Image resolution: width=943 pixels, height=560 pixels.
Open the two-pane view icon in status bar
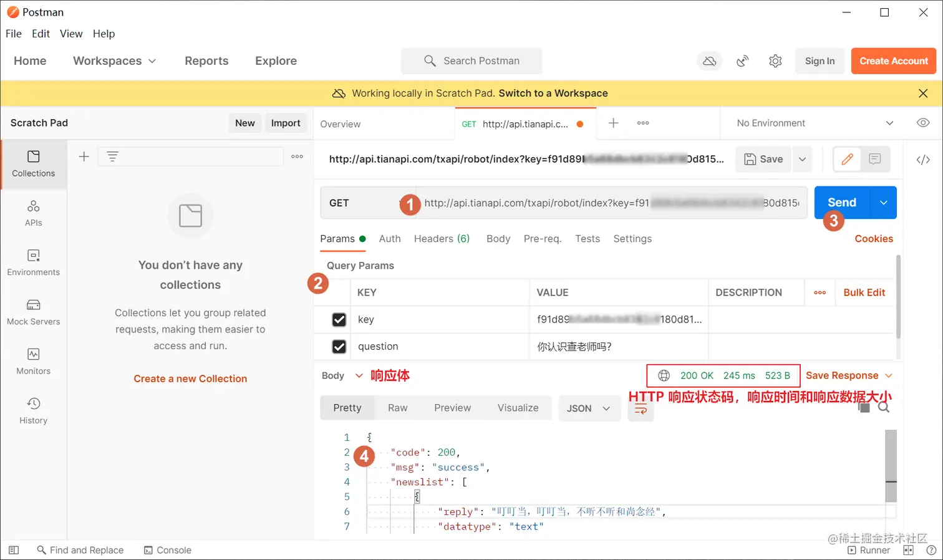pos(908,550)
